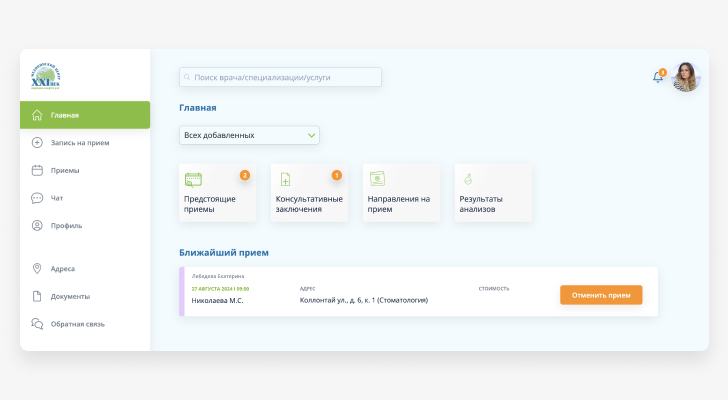This screenshot has width=728, height=400.
Task: Click the clinic logo in sidebar
Action: 45,74
